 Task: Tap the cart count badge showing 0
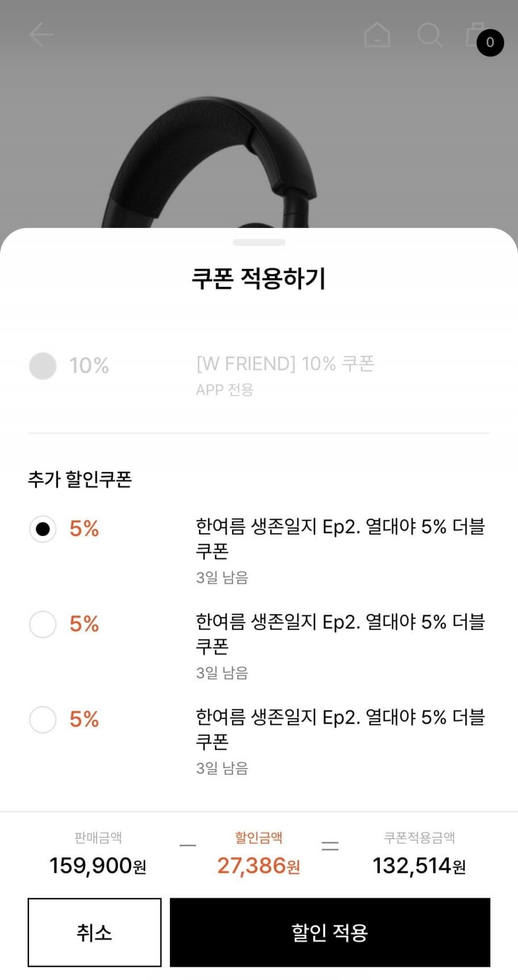click(490, 43)
